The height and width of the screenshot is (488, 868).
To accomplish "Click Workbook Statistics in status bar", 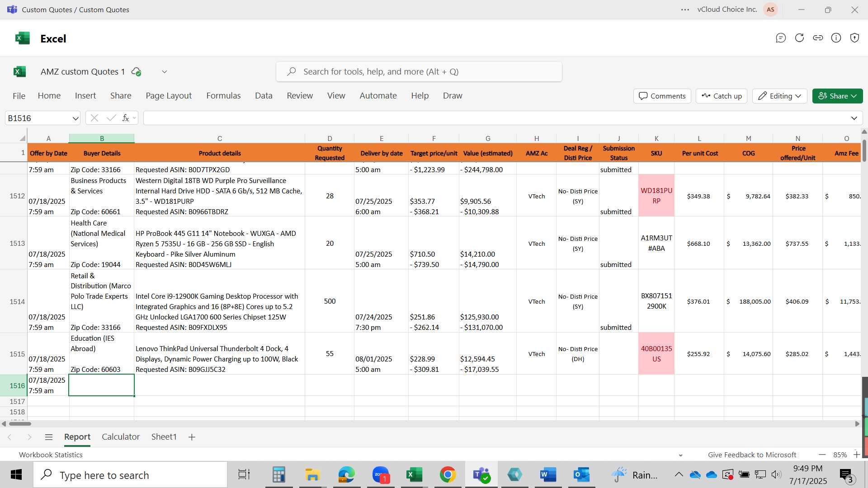I will point(51,455).
